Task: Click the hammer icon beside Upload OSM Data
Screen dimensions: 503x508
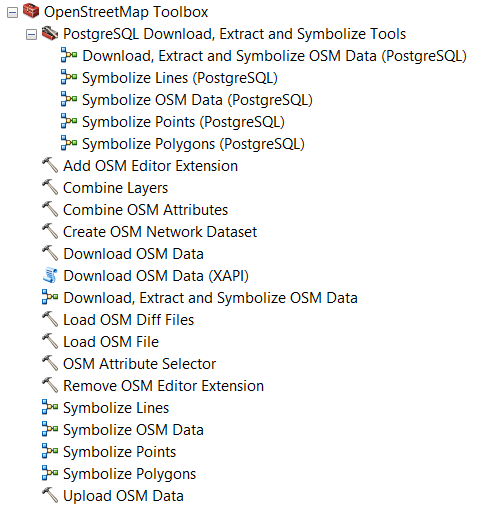Action: 50,495
